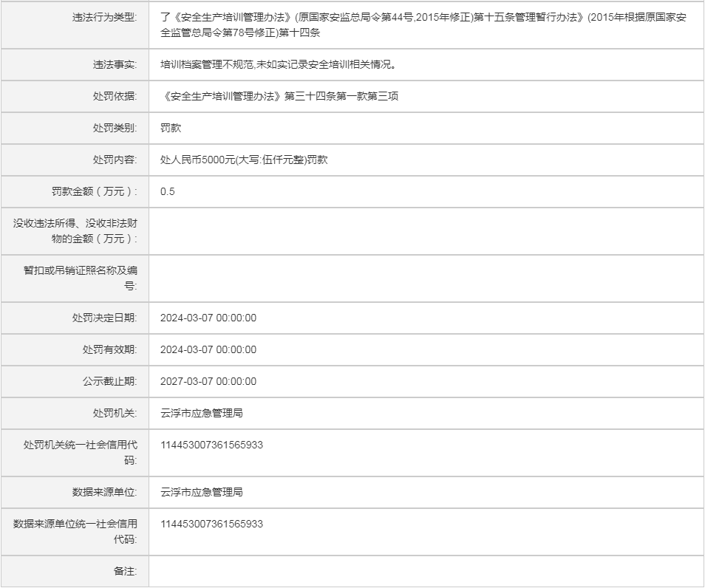Click 云浮市应急管理局 in the 处罚机关 row
705x588 pixels.
click(202, 413)
